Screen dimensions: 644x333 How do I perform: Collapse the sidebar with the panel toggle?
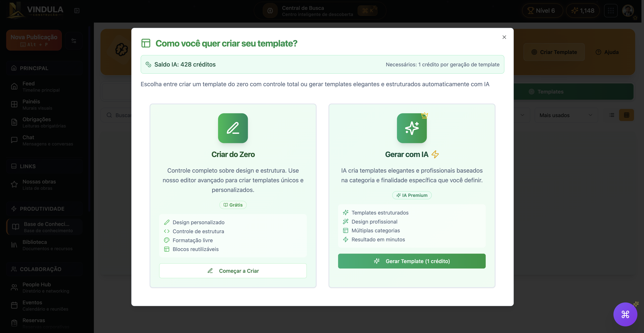77,11
